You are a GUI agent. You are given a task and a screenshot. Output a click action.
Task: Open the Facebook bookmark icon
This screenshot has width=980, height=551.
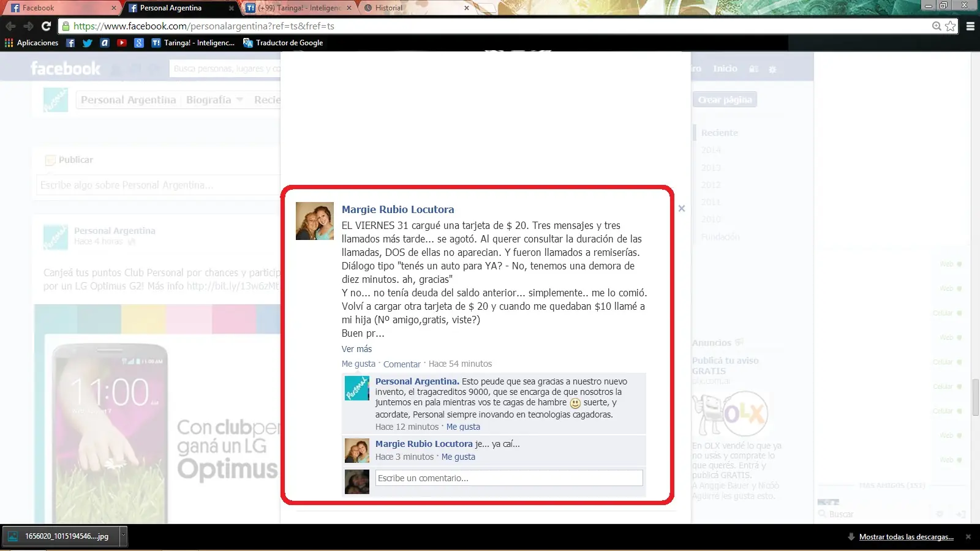point(70,43)
